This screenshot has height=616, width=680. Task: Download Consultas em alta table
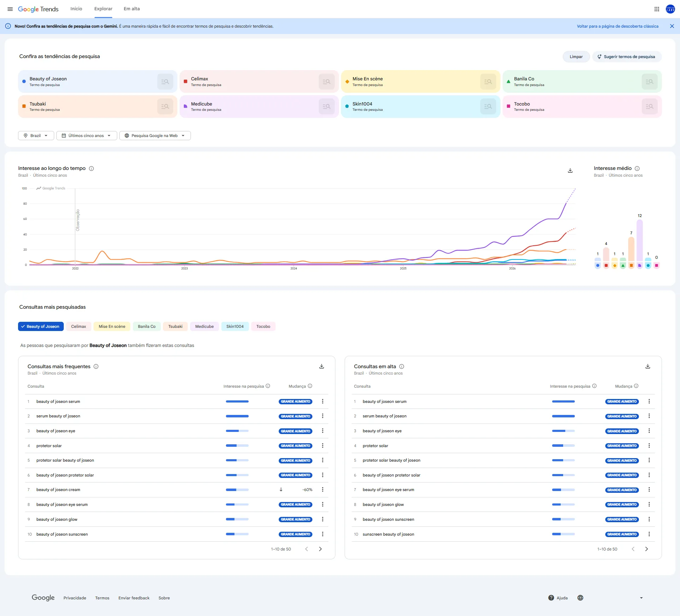point(648,366)
